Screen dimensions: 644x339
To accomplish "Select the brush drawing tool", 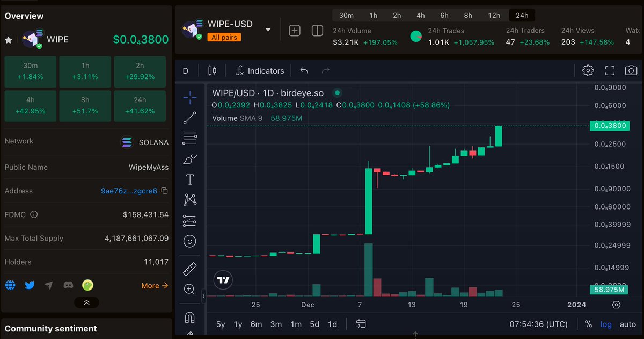I will tap(189, 158).
